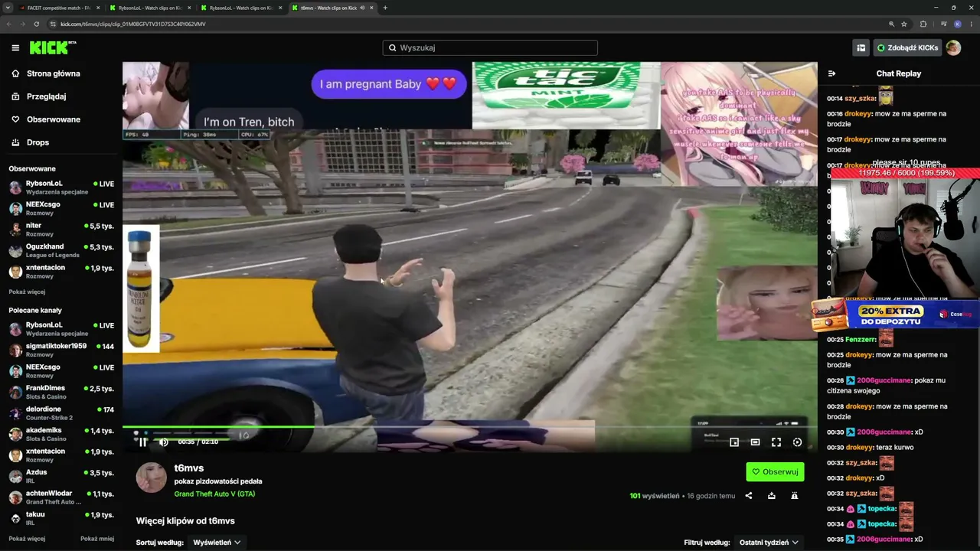980x551 pixels.
Task: Open the delordione channel
Action: click(x=61, y=413)
